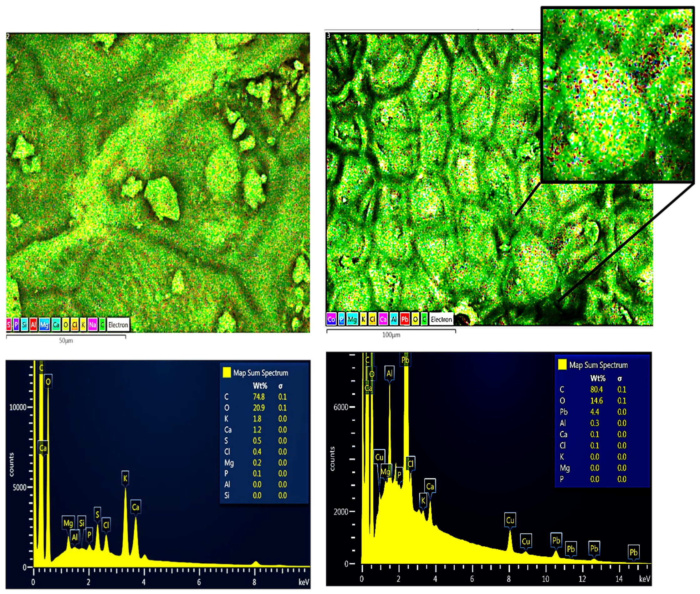The width and height of the screenshot is (700, 594).
Task: Click the purple P swatch in the left map legend
Action: 16,325
